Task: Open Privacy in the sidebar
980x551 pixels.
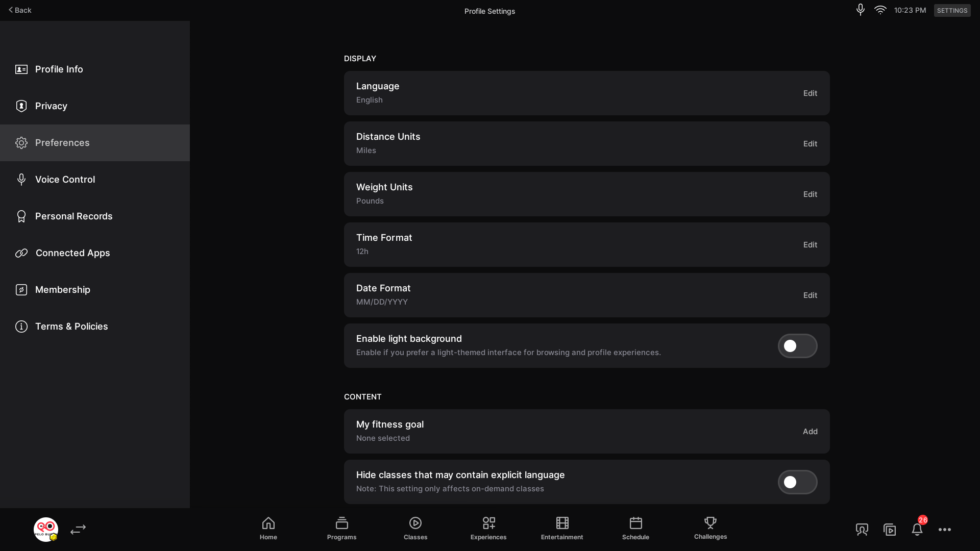Action: pos(51,106)
